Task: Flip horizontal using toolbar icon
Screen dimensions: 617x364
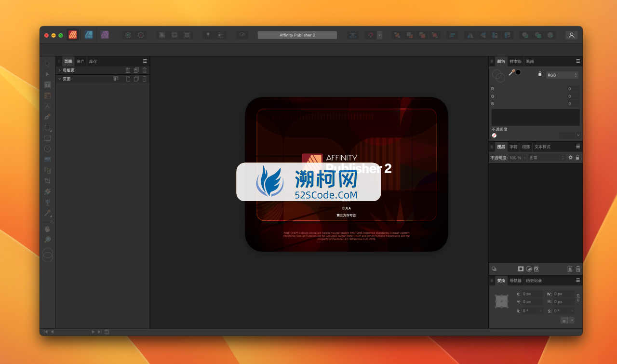Action: point(470,35)
